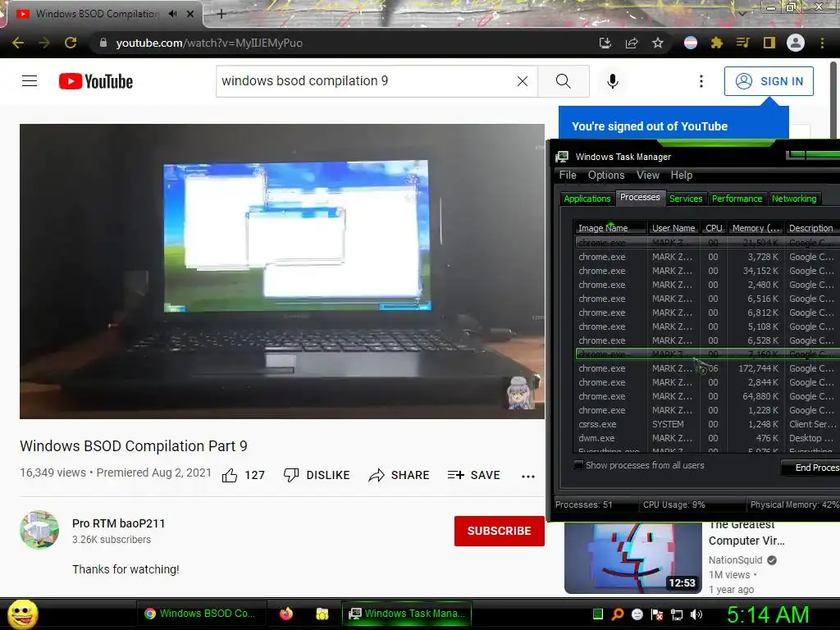Save the video to a playlist

(x=473, y=475)
